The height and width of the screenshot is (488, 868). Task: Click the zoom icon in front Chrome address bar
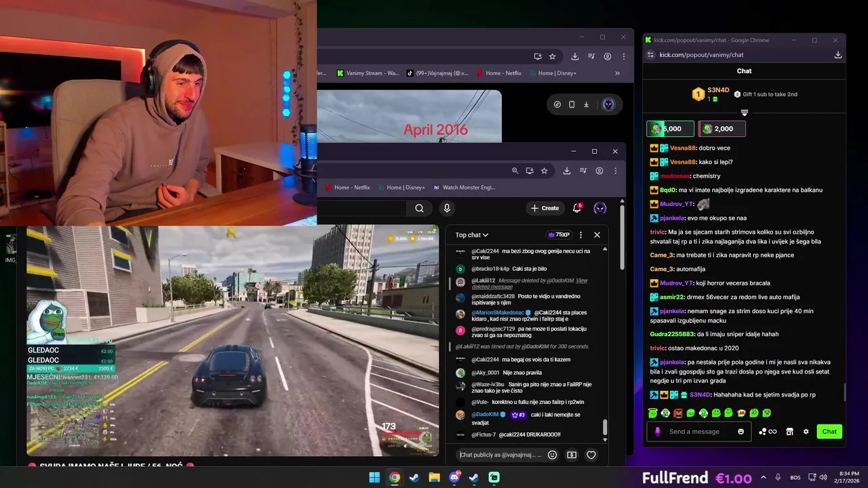tap(515, 171)
